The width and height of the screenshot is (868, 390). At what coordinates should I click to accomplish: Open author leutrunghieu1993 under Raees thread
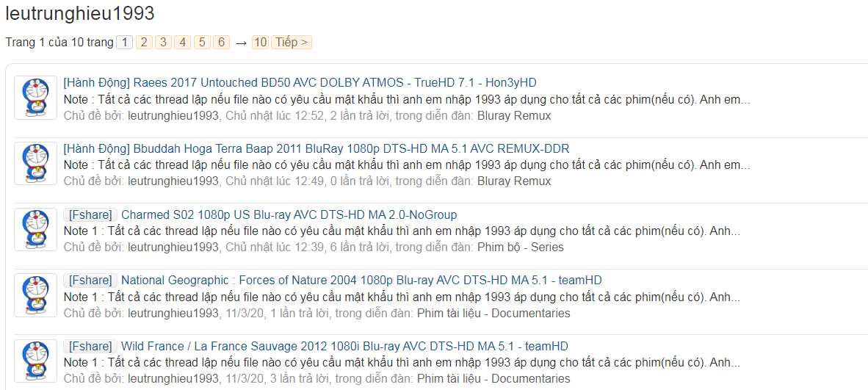(173, 116)
